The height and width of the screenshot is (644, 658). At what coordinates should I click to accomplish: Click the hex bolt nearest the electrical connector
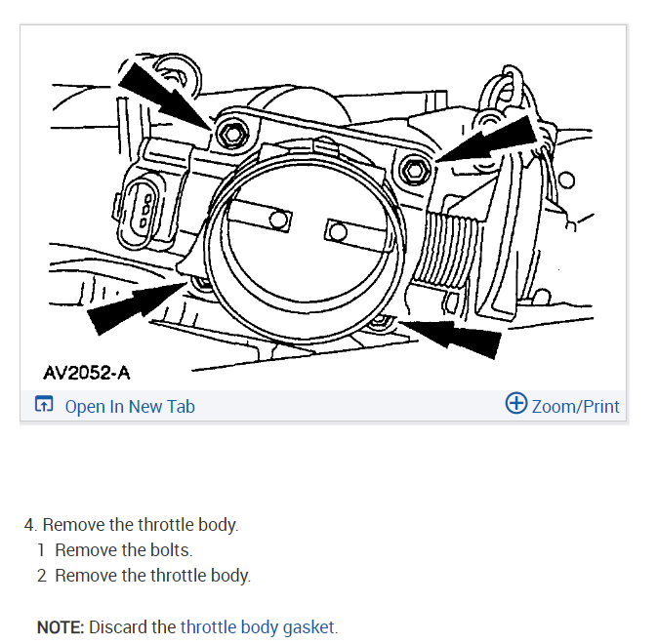(232, 135)
